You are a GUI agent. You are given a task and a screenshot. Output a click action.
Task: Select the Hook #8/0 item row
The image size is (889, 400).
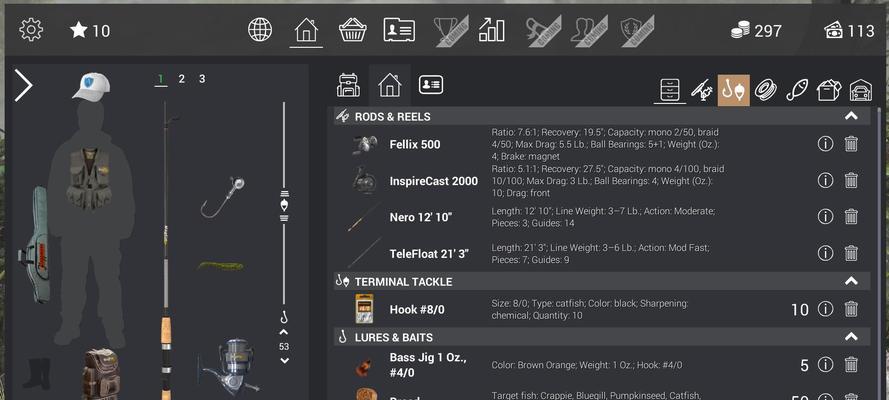(x=602, y=309)
